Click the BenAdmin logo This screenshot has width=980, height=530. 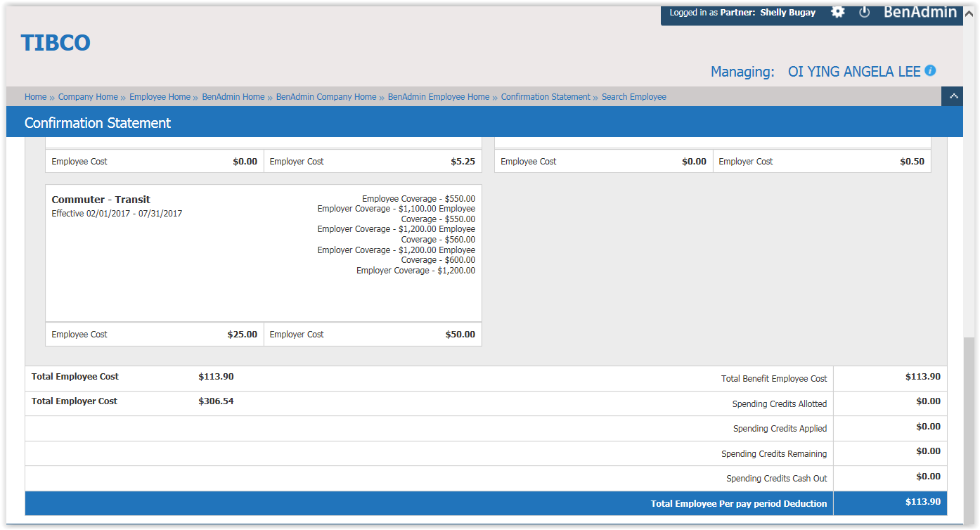tap(920, 11)
